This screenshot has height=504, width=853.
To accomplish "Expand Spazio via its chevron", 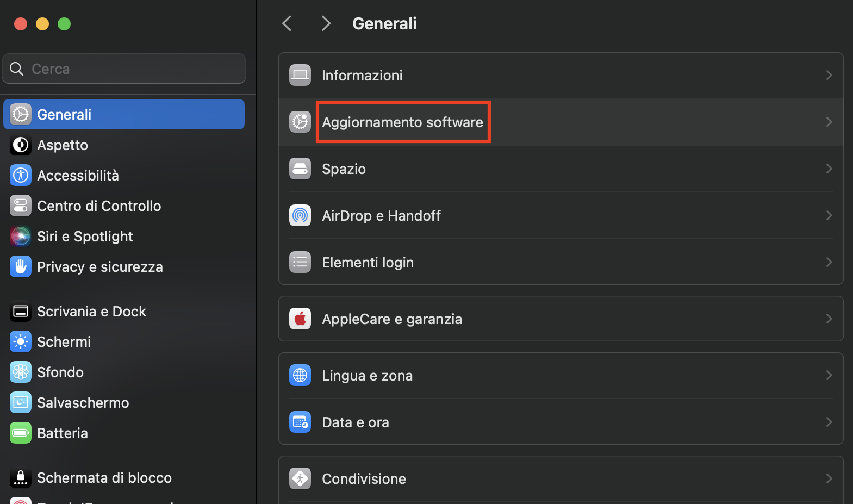I will pos(829,169).
